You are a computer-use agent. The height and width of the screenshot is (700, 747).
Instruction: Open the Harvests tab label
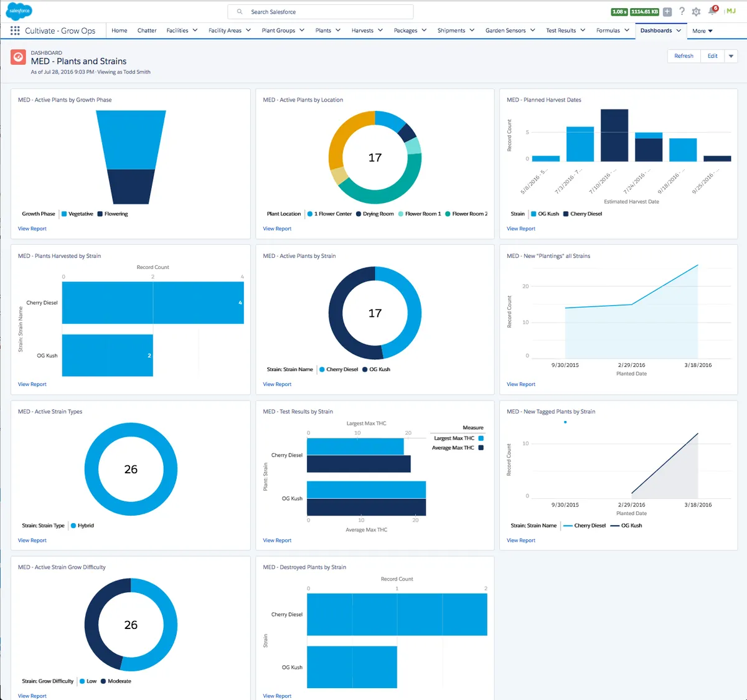click(x=362, y=31)
